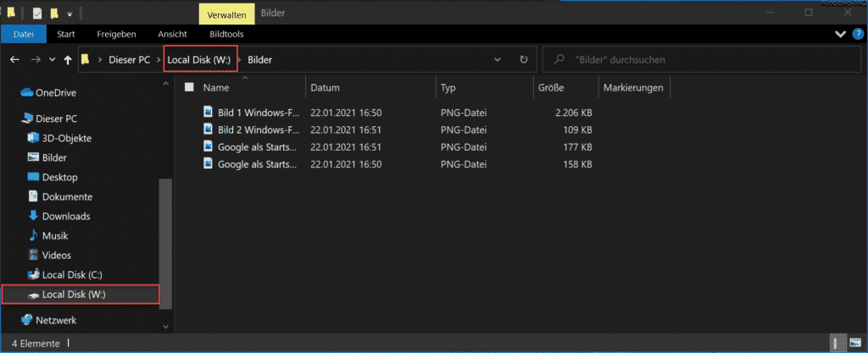Switch to the large thumbnails view icon
The width and height of the screenshot is (868, 353).
tap(855, 343)
